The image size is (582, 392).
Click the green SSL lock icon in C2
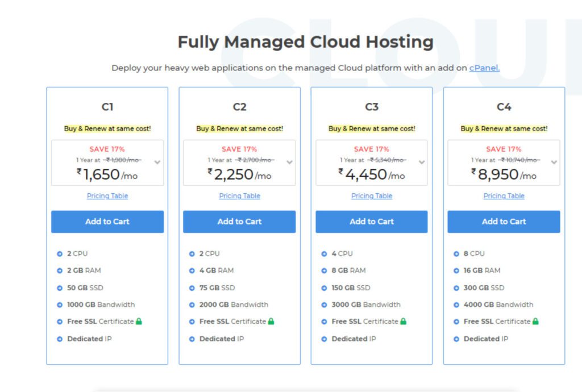[271, 322]
